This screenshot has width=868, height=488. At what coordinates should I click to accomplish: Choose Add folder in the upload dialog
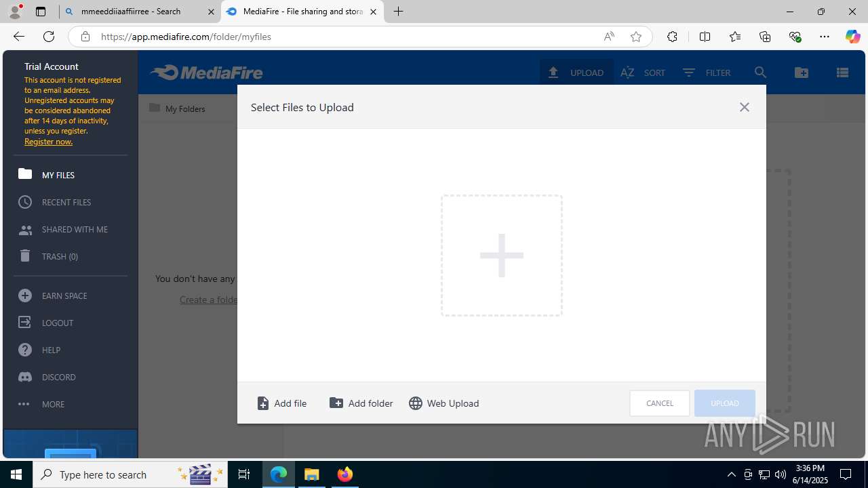[x=361, y=403]
